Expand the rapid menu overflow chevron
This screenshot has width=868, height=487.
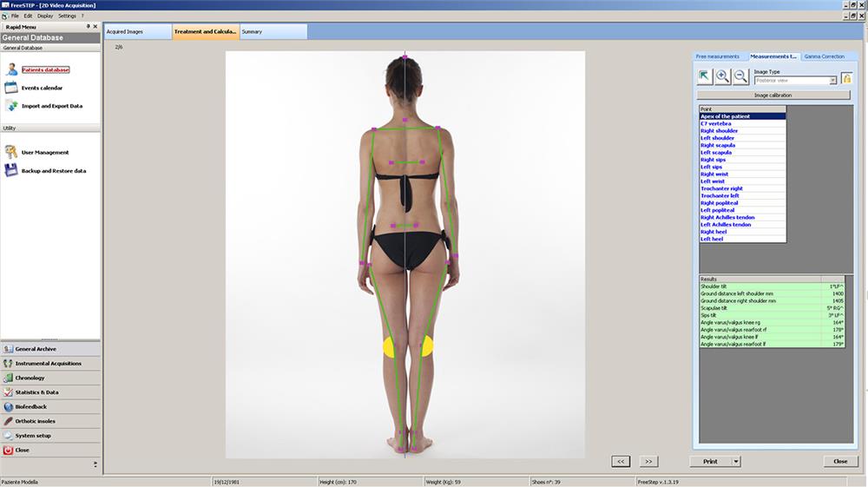[x=95, y=465]
